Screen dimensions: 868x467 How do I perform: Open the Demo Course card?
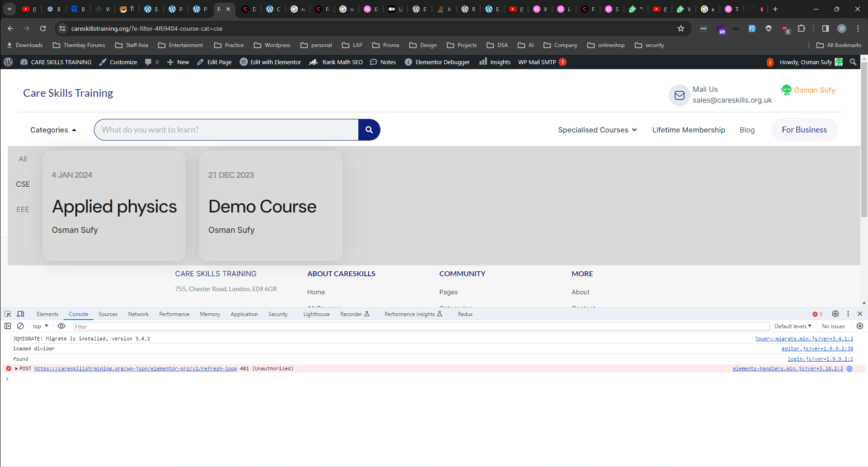click(x=271, y=206)
